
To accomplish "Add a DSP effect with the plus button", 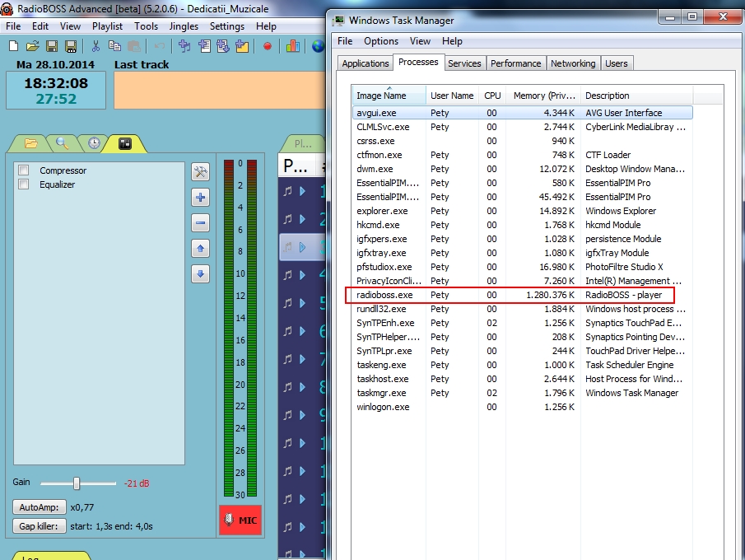I will click(201, 198).
